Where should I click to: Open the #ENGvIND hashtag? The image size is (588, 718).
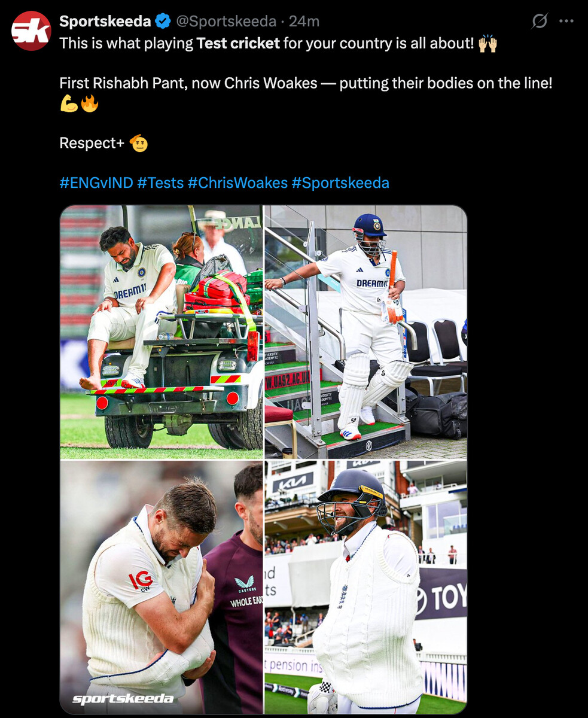96,182
